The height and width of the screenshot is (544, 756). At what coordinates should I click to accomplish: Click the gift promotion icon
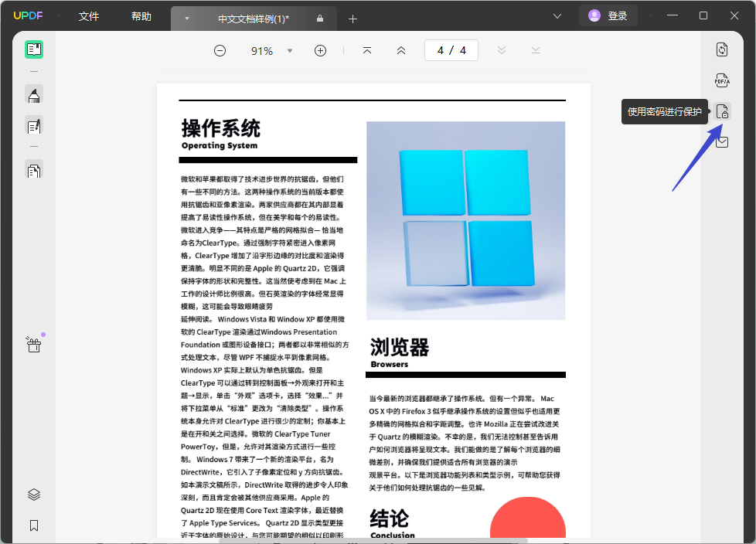click(33, 344)
